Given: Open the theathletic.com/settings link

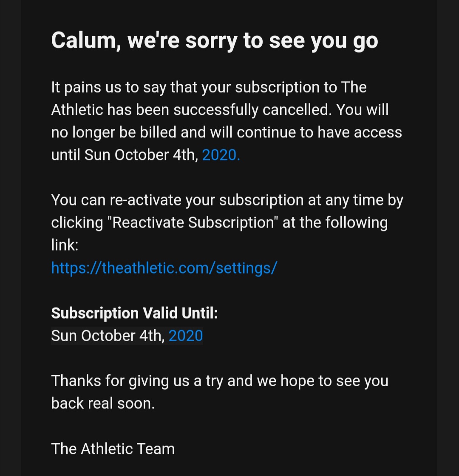Looking at the screenshot, I should click(164, 268).
